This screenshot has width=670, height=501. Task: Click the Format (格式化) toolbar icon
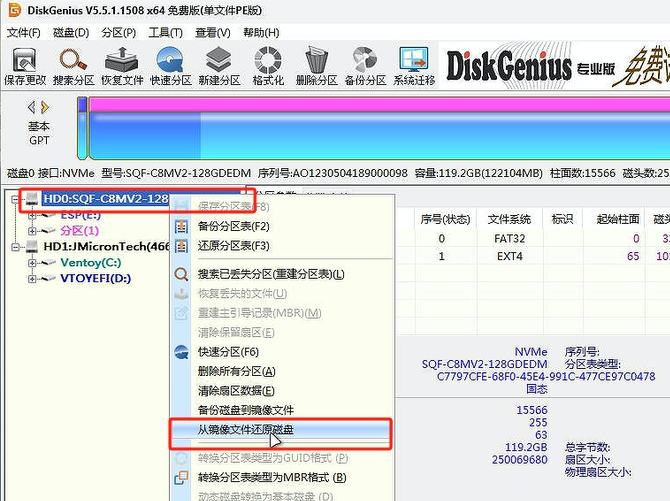[x=268, y=66]
